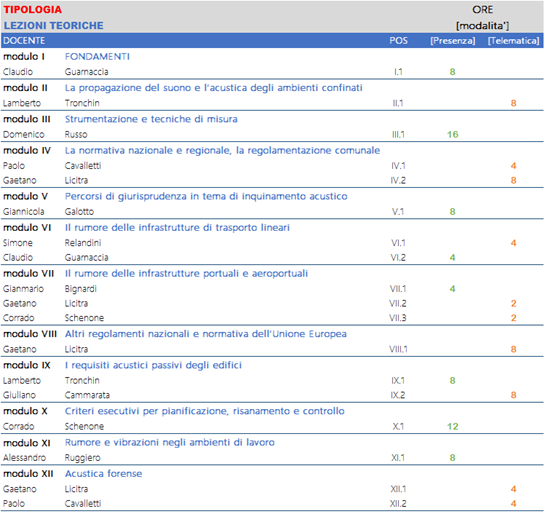Click module II propagazione del suono title
545x514 pixels.
(x=213, y=88)
